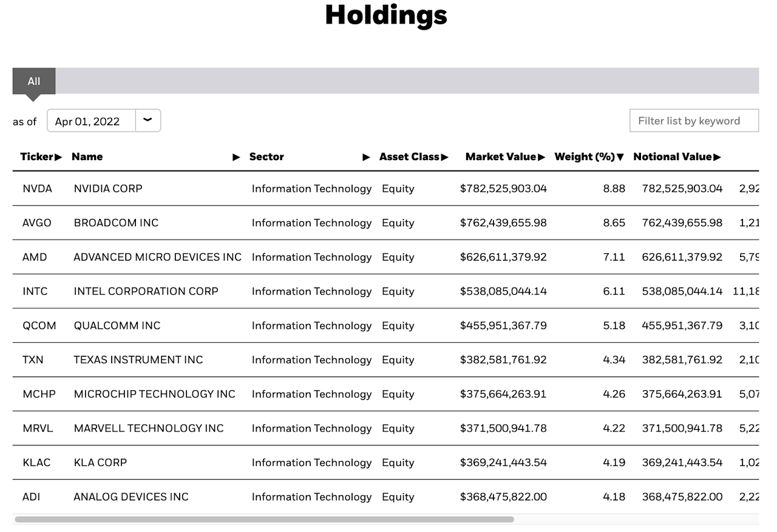Click the 4.34 weight value
Screen dimensions: 777x532
(x=614, y=360)
